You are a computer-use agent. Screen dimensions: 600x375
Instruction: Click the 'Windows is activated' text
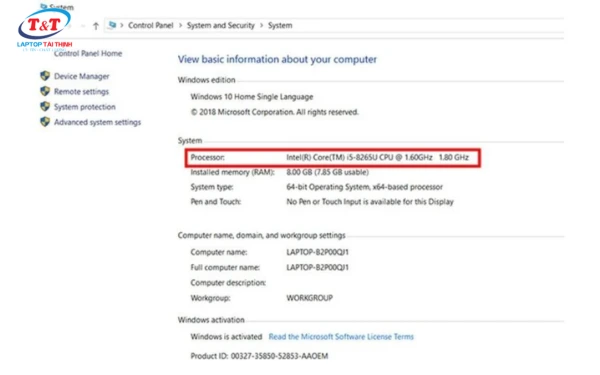pos(226,337)
